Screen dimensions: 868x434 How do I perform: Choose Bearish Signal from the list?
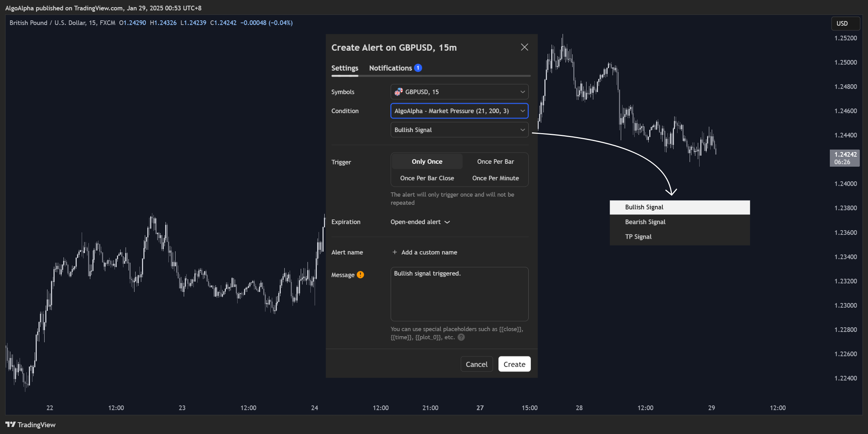tap(680, 222)
